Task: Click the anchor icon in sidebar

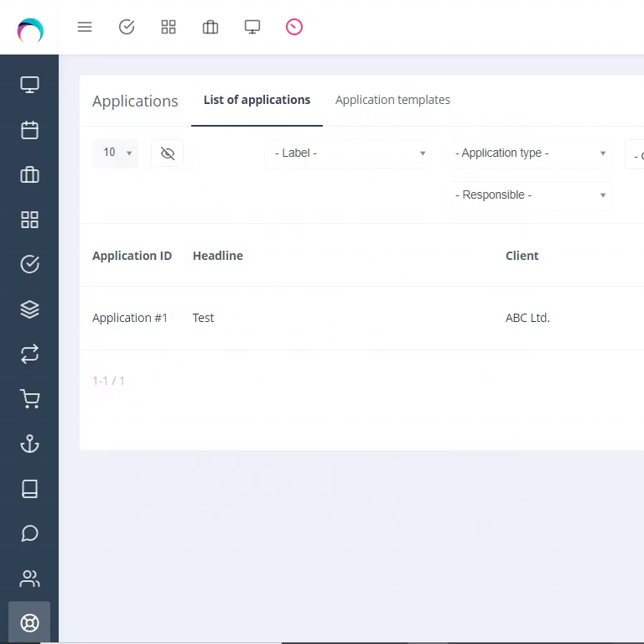Action: pos(29,444)
